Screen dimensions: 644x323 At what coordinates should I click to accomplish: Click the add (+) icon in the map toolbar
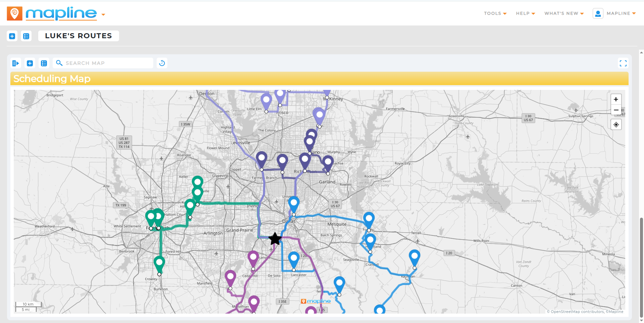pyautogui.click(x=30, y=63)
